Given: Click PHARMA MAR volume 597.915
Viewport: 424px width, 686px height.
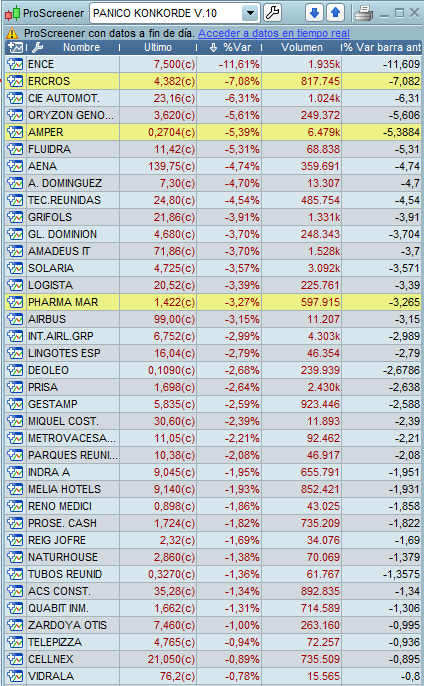Looking at the screenshot, I should coord(320,302).
